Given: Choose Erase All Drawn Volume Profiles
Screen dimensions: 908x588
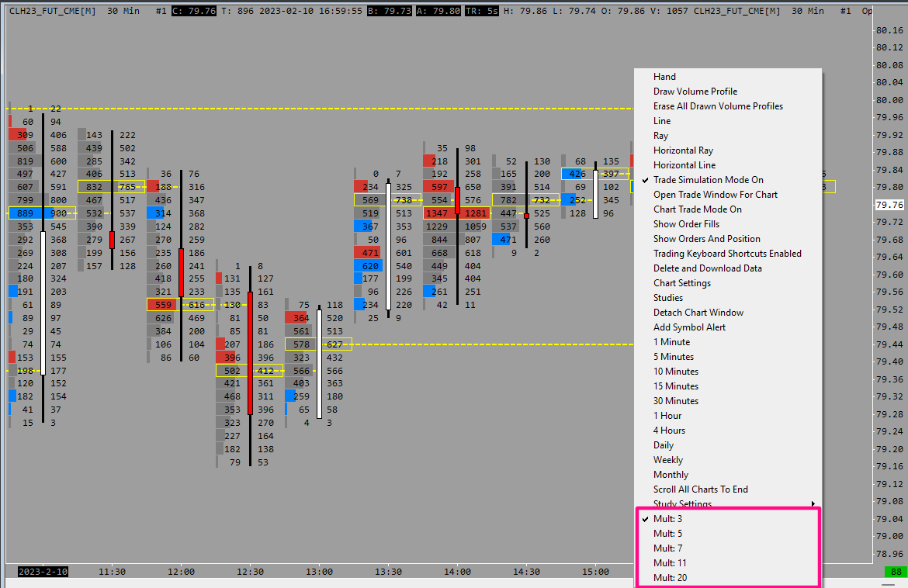Looking at the screenshot, I should pos(718,106).
